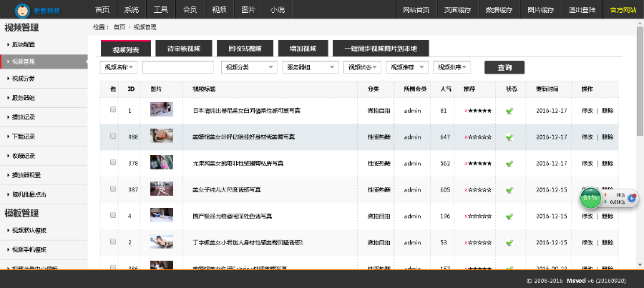
Task: Click the star rating in row ID 4
Action: tap(480, 216)
